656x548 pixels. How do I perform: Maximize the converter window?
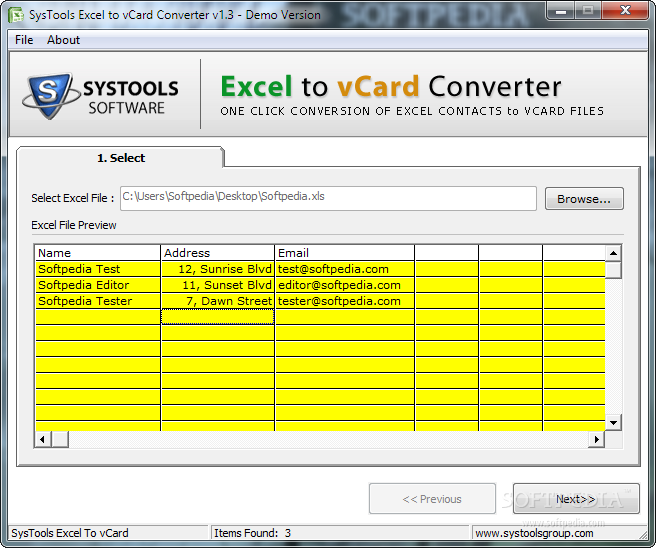click(x=588, y=10)
